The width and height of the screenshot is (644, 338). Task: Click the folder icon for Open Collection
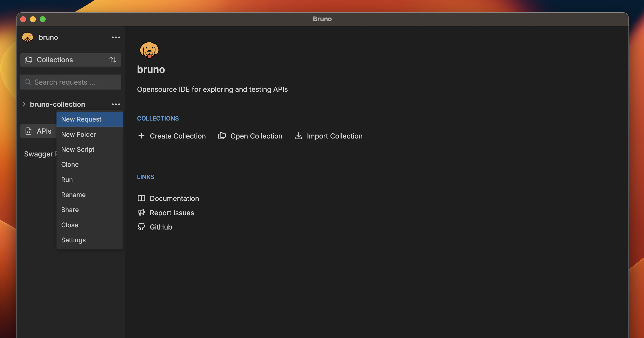[222, 136]
